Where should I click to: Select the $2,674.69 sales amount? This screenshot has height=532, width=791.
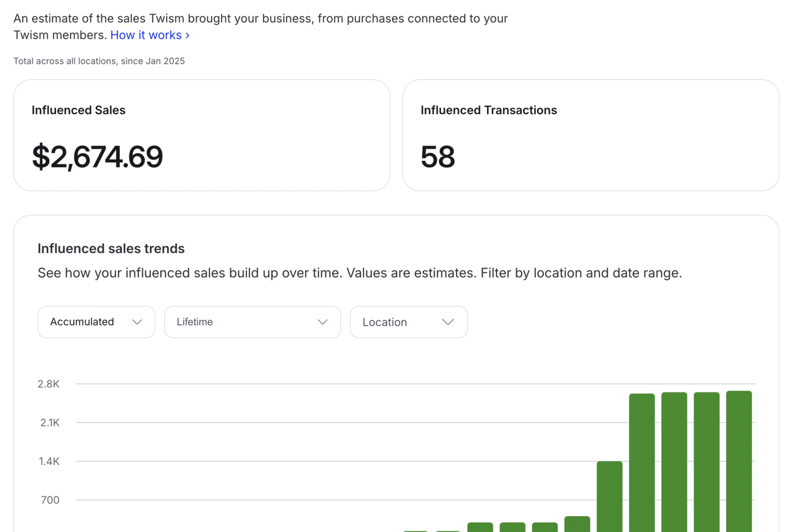point(97,157)
